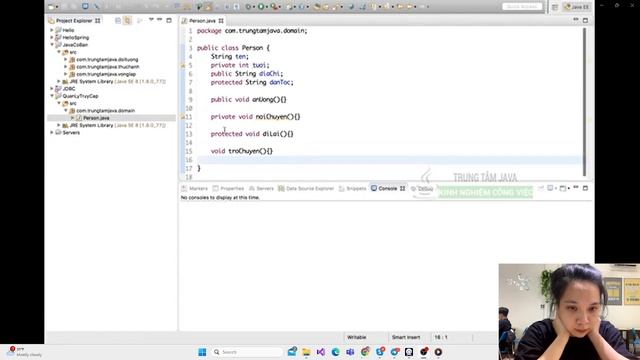Open the Properties tab

pos(228,189)
